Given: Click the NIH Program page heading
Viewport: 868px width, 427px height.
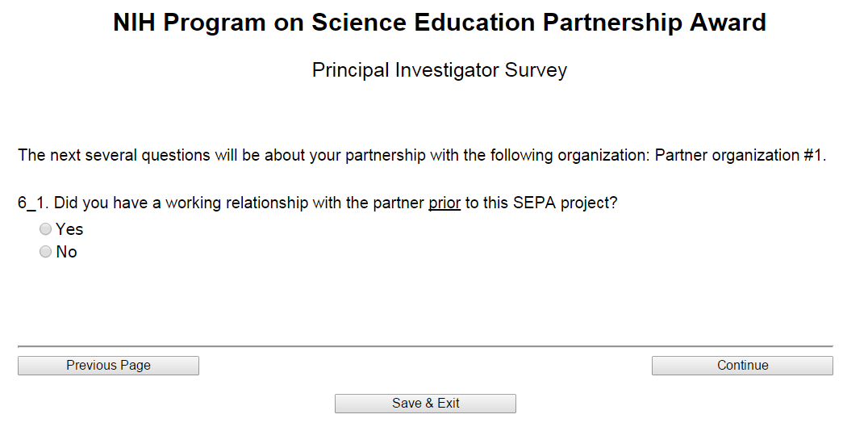Looking at the screenshot, I should 440,23.
